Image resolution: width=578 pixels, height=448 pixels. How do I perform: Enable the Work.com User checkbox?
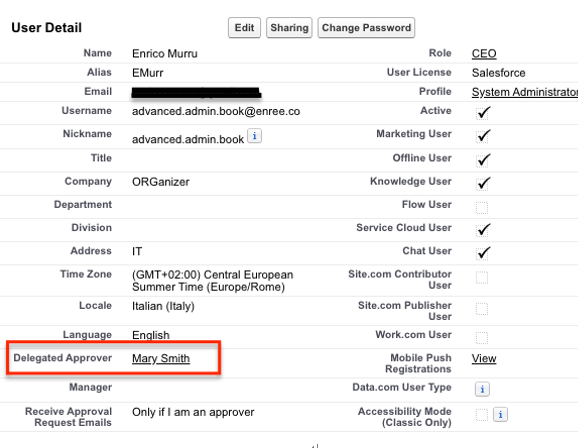pyautogui.click(x=482, y=338)
